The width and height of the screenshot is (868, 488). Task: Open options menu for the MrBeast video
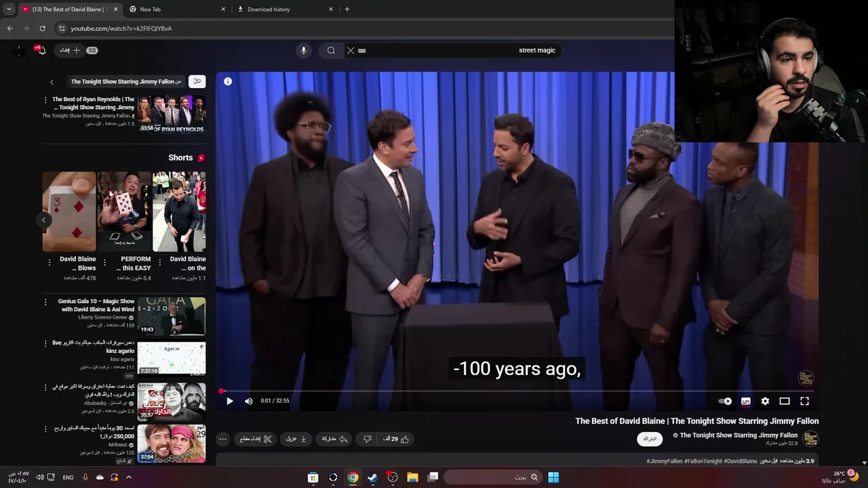45,429
